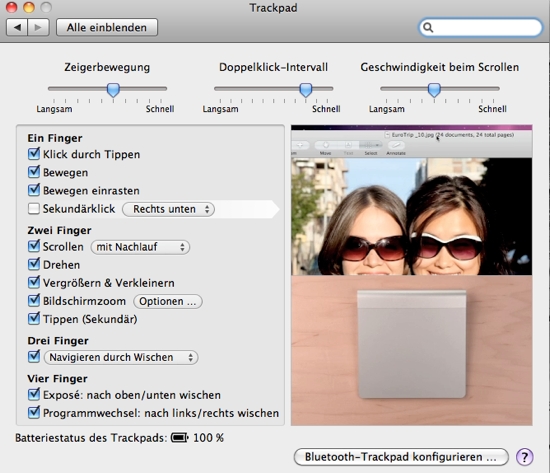Click the Geschwindigkeit beim Scrollen slider handle
Image resolution: width=550 pixels, height=473 pixels.
[434, 90]
